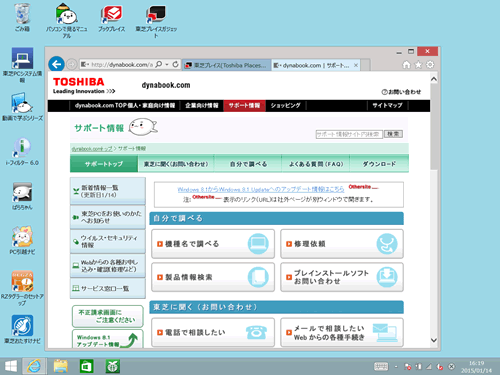Switch to the Toshiba Places browser tab
Image resolution: width=500 pixels, height=375 pixels.
tap(226, 65)
